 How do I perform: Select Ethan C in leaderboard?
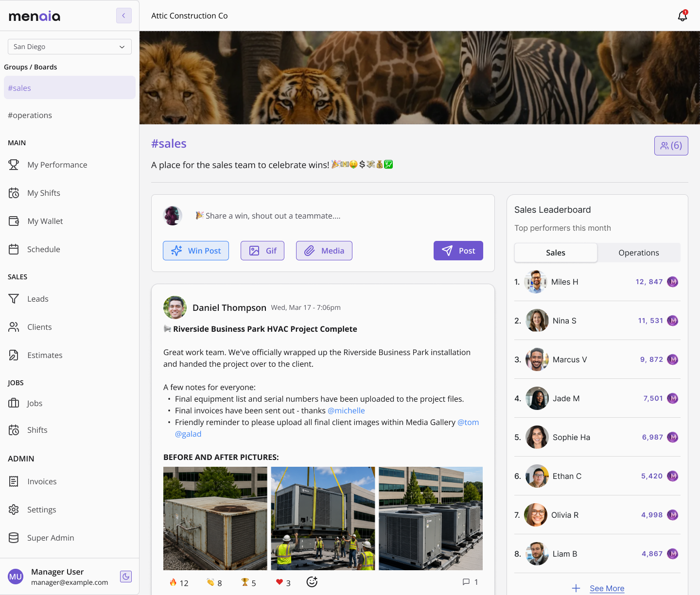tap(597, 476)
